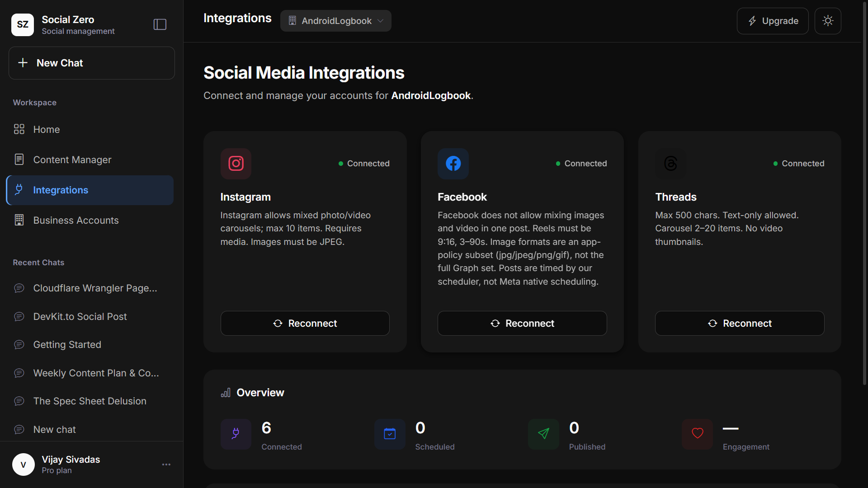The width and height of the screenshot is (868, 488).
Task: Reconnect the Facebook account
Action: [522, 323]
